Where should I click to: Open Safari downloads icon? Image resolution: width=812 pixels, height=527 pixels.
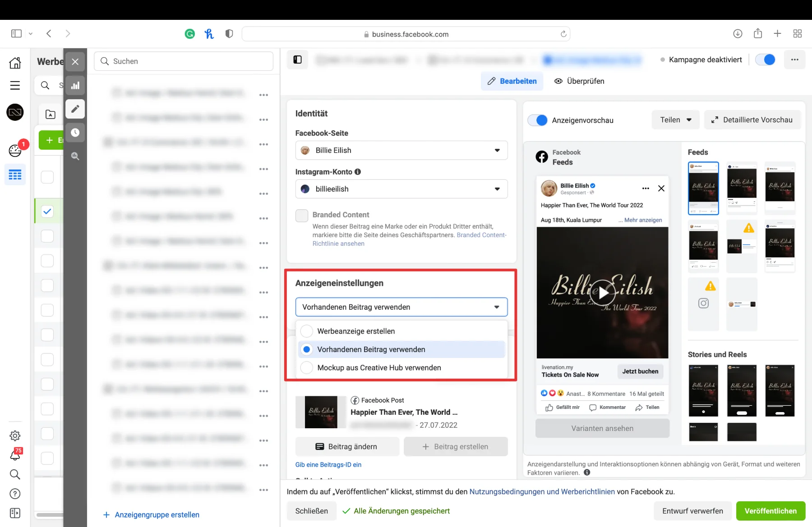click(x=738, y=34)
